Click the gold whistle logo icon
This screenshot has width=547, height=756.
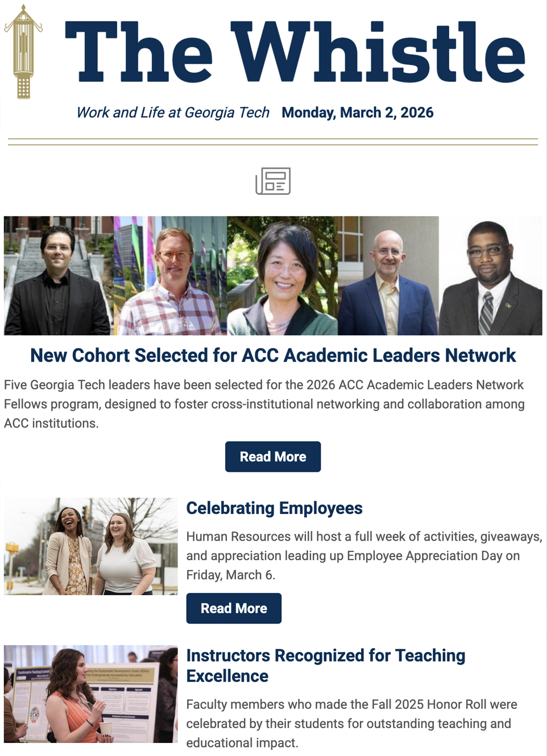pos(23,52)
